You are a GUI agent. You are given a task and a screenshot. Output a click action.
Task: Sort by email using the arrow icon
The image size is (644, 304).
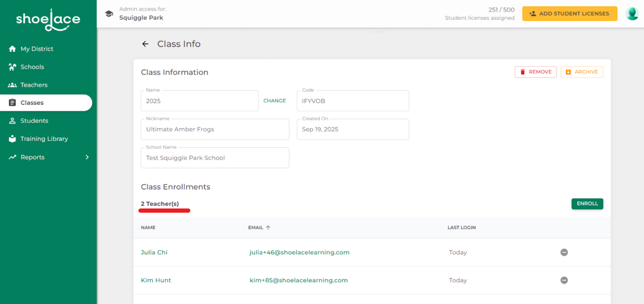click(268, 228)
